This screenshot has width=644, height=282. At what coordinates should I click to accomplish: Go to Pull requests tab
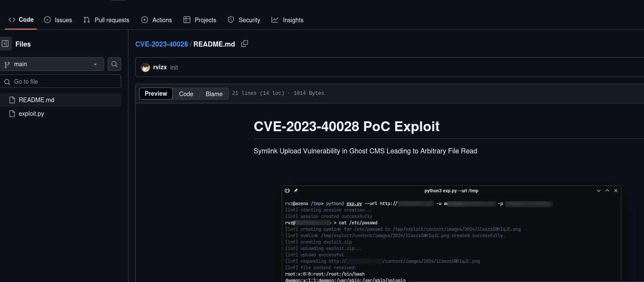(x=106, y=20)
